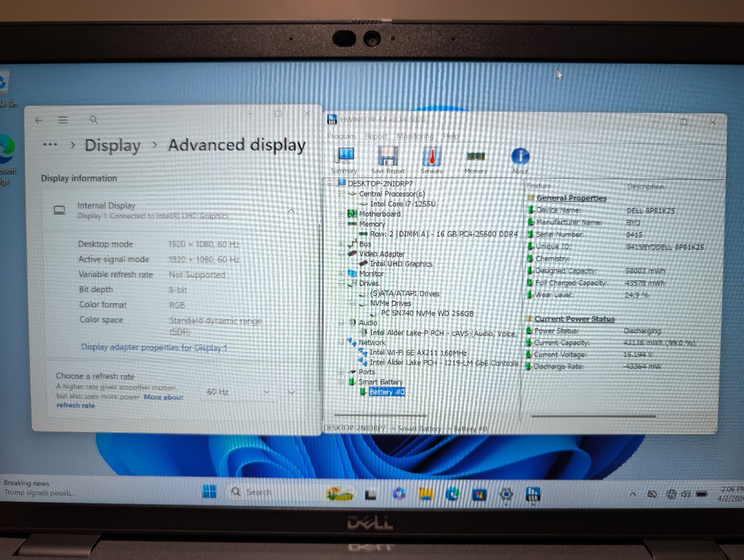
Task: Open the Summary tool in HWiNFO toolbar
Action: (x=345, y=160)
